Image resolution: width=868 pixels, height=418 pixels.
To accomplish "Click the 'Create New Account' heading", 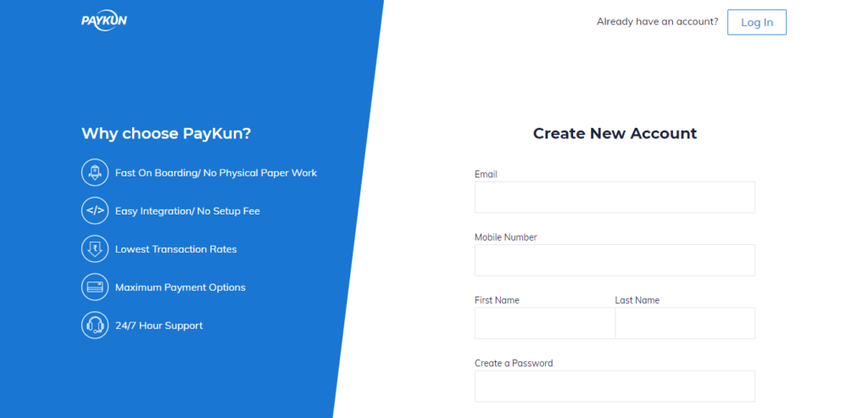I will [x=615, y=133].
